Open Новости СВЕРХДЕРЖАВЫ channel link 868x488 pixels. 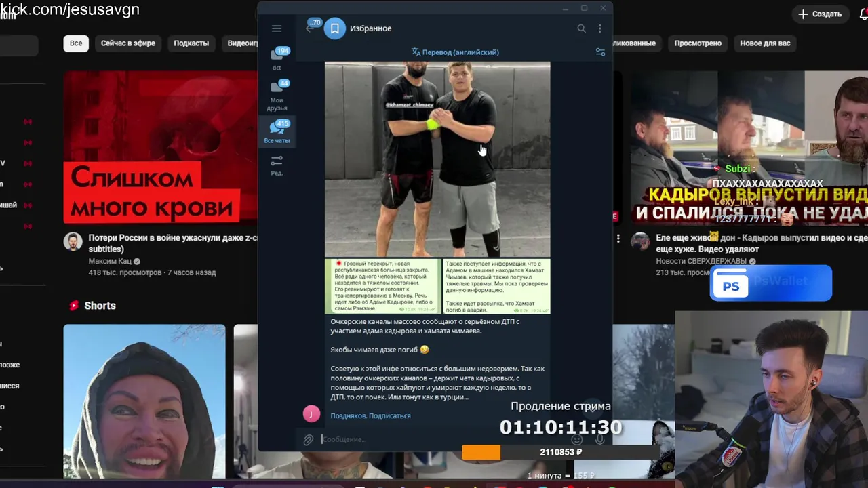(x=702, y=261)
